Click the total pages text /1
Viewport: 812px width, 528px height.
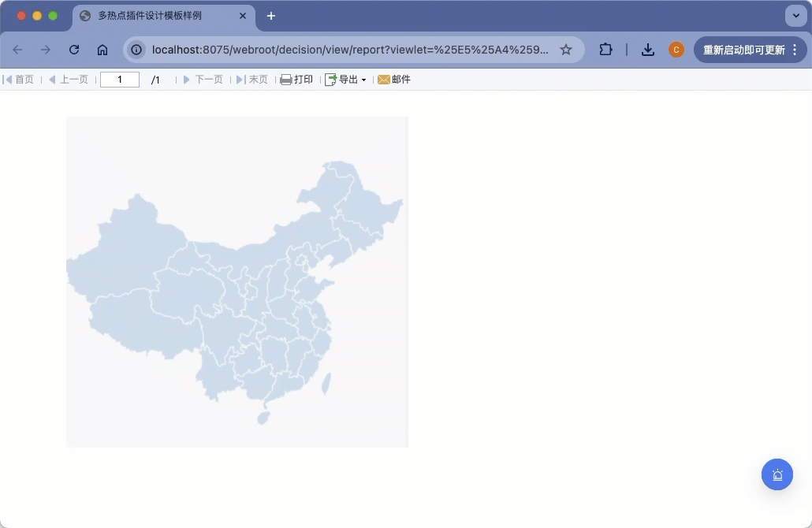point(155,80)
